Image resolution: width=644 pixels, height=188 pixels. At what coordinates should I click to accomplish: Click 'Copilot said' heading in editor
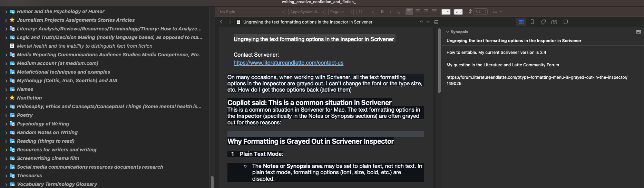pyautogui.click(x=310, y=103)
